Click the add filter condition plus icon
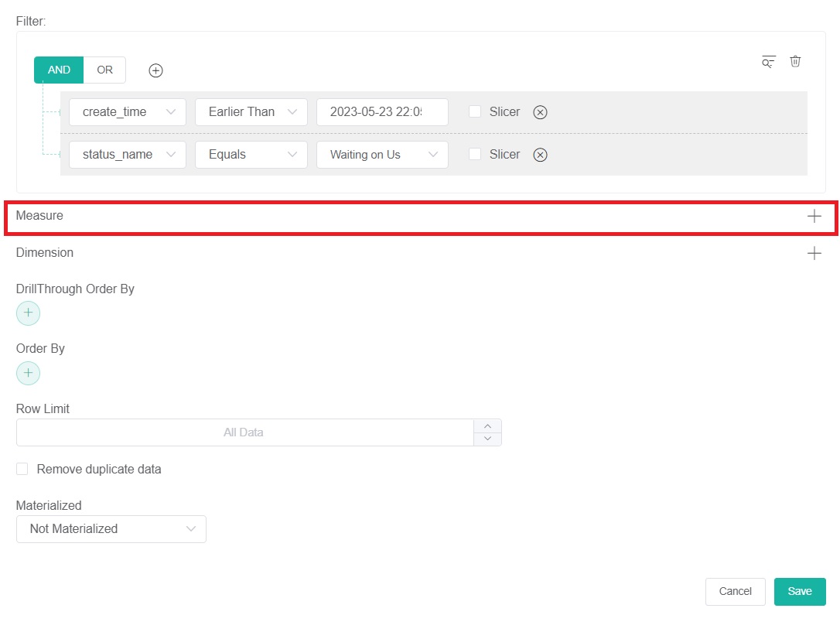 [155, 70]
